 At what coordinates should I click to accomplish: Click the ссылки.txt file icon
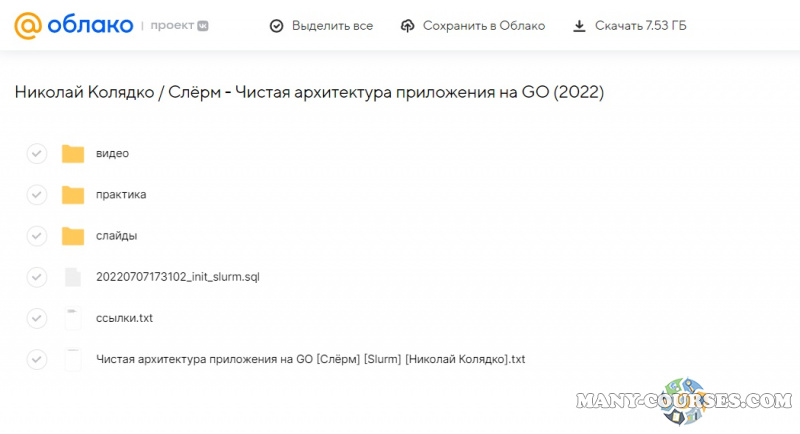click(72, 318)
